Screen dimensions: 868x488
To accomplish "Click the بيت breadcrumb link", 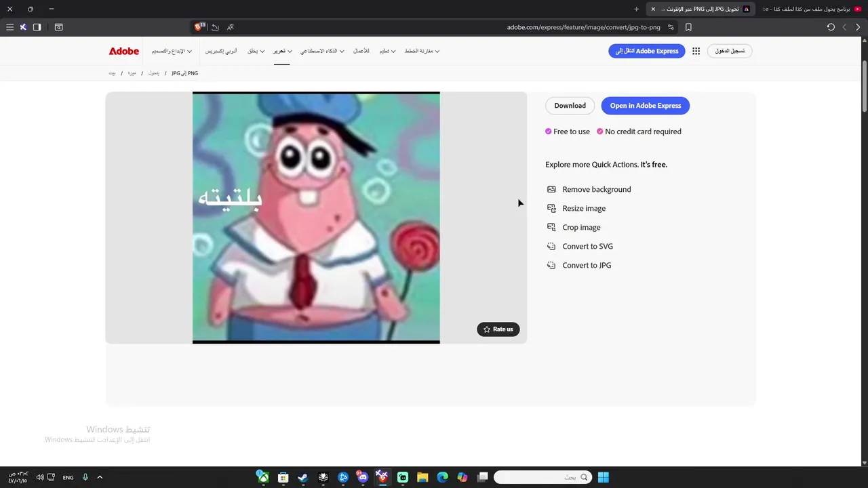I will point(113,73).
